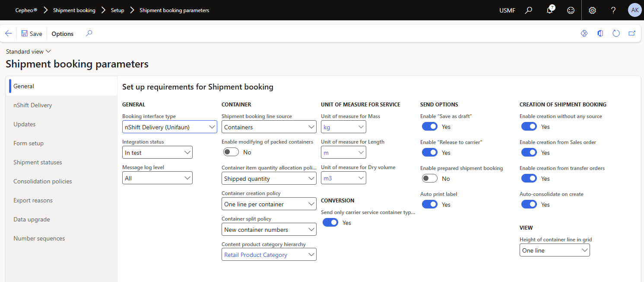
Task: Click the search icon in action bar
Action: [x=89, y=34]
